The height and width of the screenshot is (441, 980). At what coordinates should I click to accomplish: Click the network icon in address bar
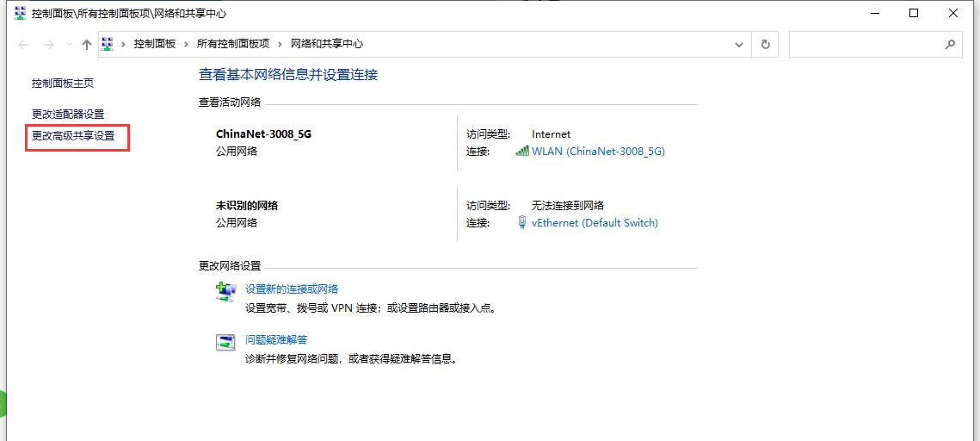[x=108, y=44]
